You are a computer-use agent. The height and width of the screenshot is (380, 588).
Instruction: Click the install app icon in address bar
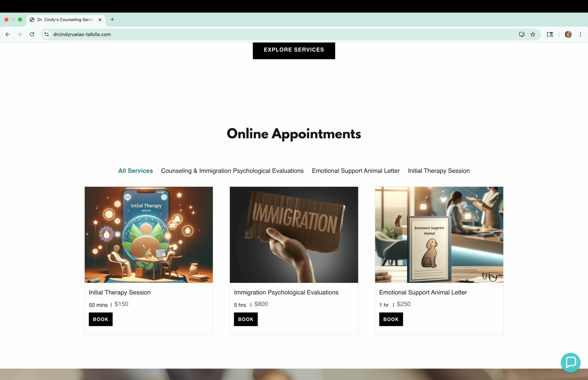click(x=522, y=34)
